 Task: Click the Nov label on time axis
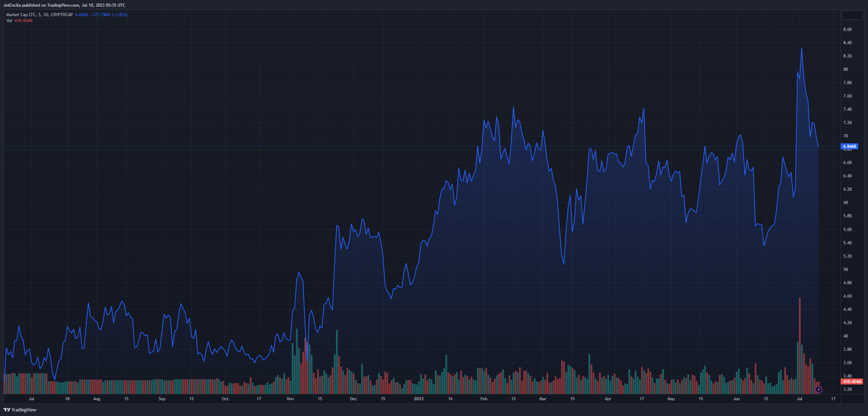coord(290,399)
